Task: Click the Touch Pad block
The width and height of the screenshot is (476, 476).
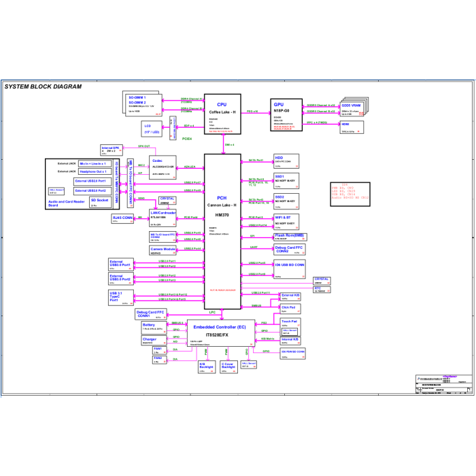Action: pyautogui.click(x=290, y=327)
